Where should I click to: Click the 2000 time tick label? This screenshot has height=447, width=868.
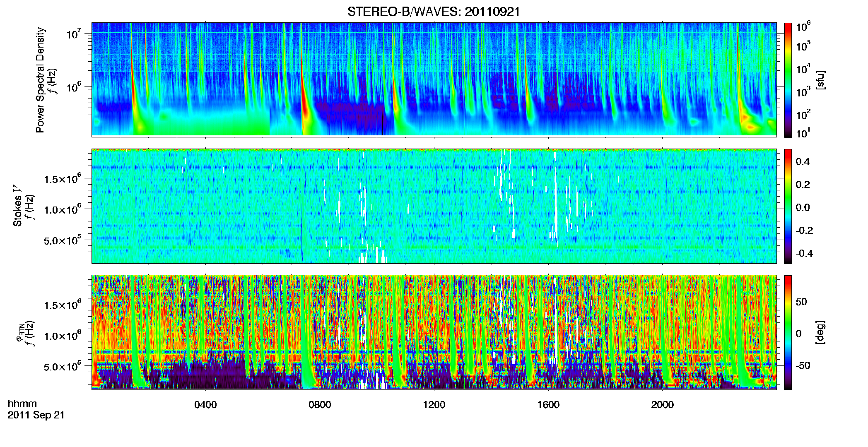[662, 405]
